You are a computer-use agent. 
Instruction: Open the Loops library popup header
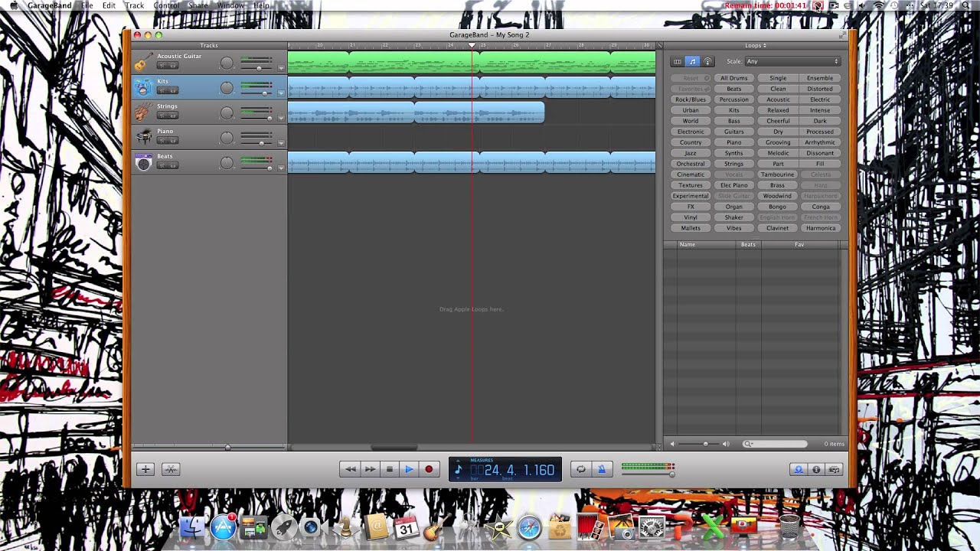(755, 46)
